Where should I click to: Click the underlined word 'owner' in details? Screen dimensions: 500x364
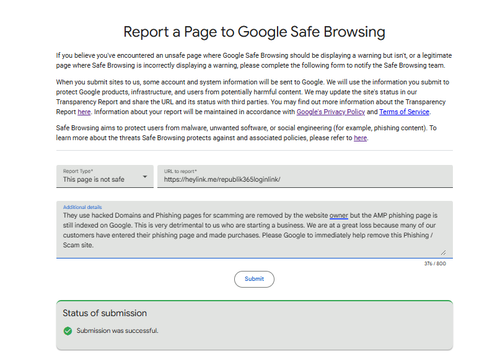coord(339,216)
